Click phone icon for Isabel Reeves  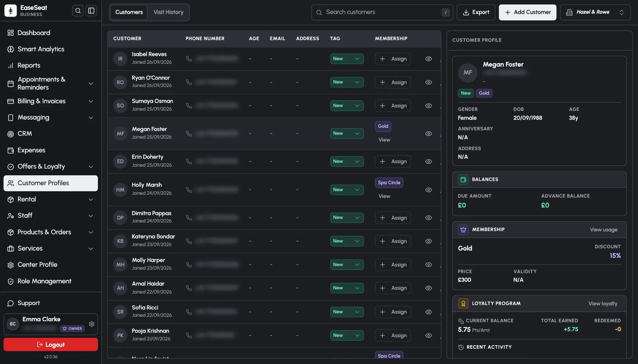189,59
